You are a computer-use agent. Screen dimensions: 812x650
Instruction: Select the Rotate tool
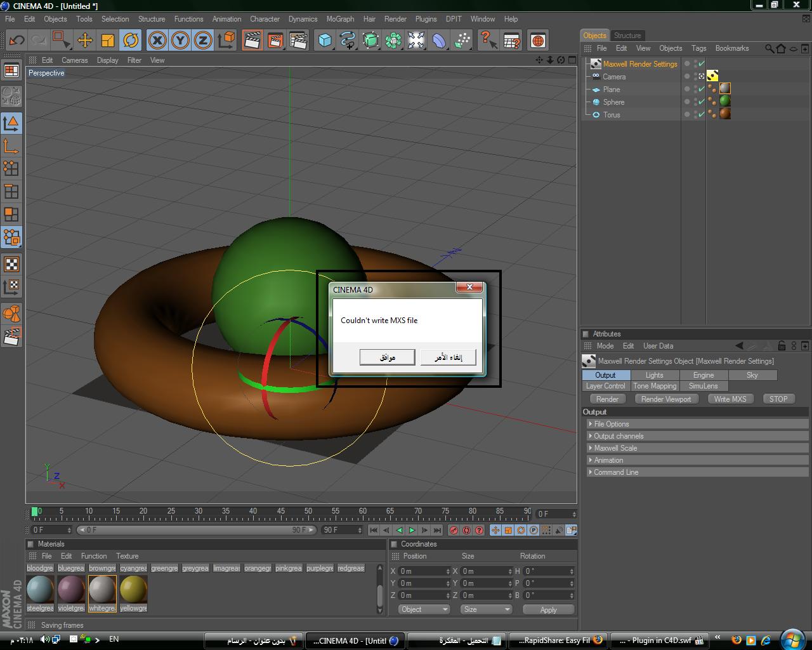click(x=131, y=41)
